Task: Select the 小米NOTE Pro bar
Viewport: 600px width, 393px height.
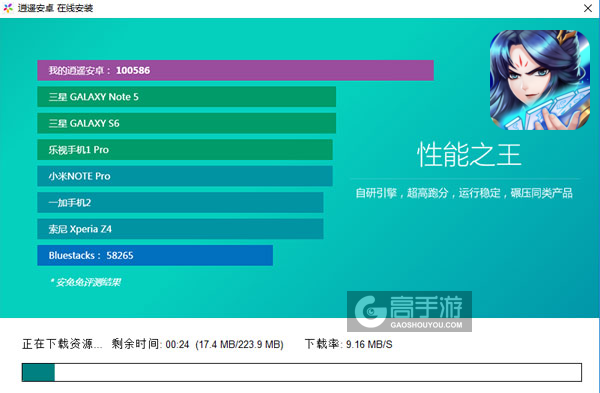Action: 185,176
